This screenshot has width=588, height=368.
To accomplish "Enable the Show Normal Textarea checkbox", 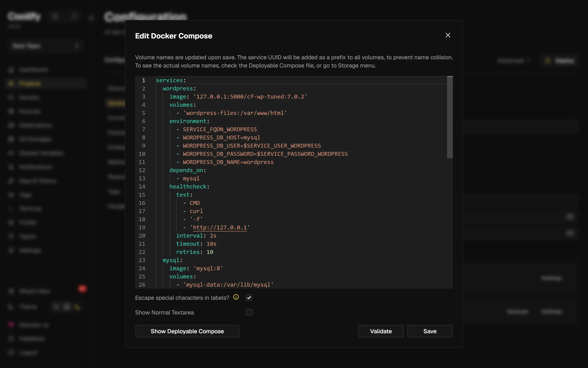I will pyautogui.click(x=249, y=312).
